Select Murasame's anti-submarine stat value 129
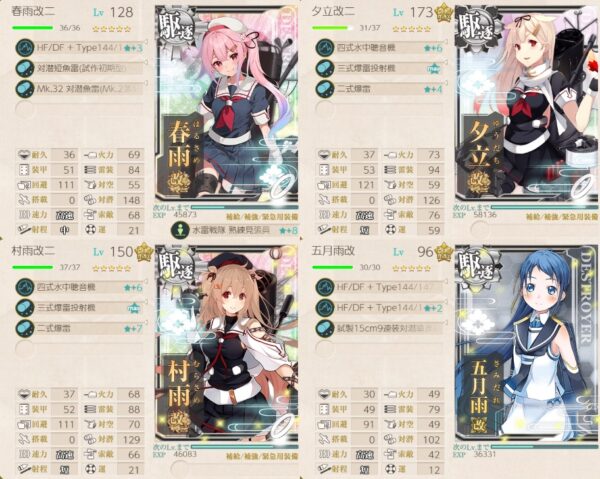Viewport: 600px width, 479px height. coord(131,440)
